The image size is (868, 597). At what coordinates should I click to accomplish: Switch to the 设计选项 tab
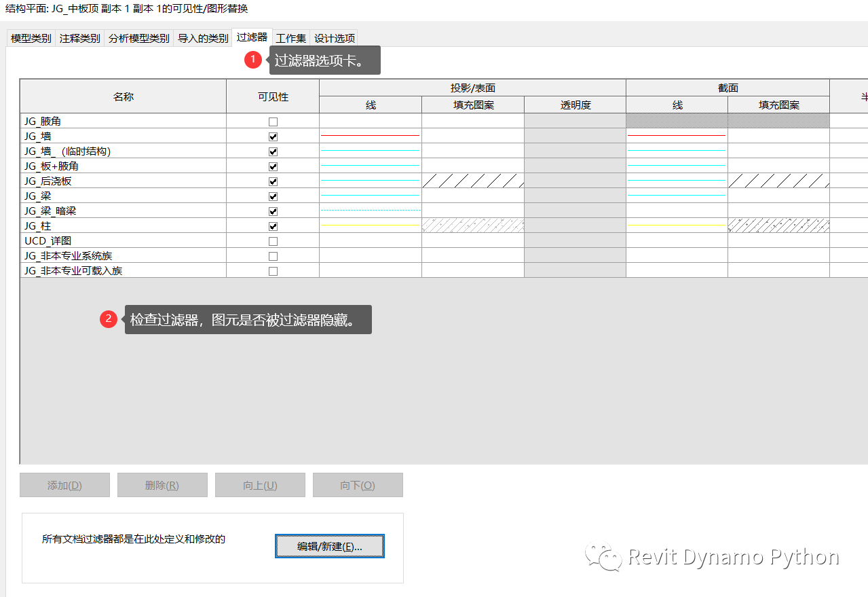tap(334, 39)
